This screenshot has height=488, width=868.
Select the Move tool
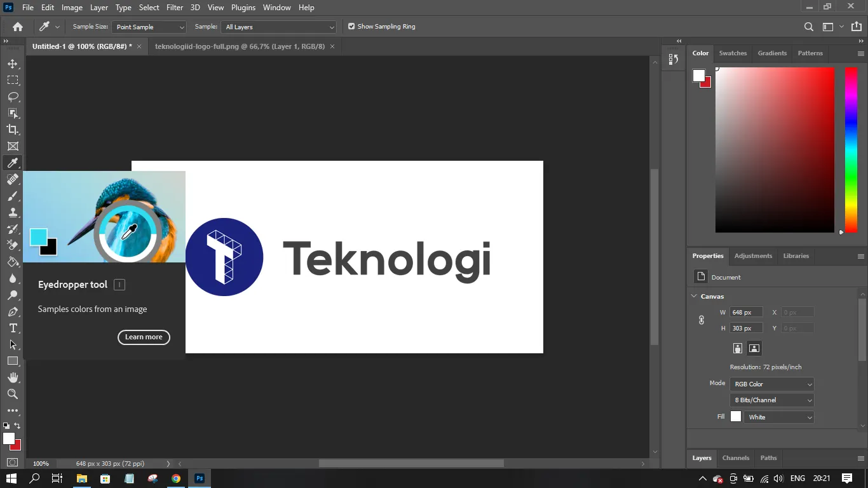[x=13, y=64]
